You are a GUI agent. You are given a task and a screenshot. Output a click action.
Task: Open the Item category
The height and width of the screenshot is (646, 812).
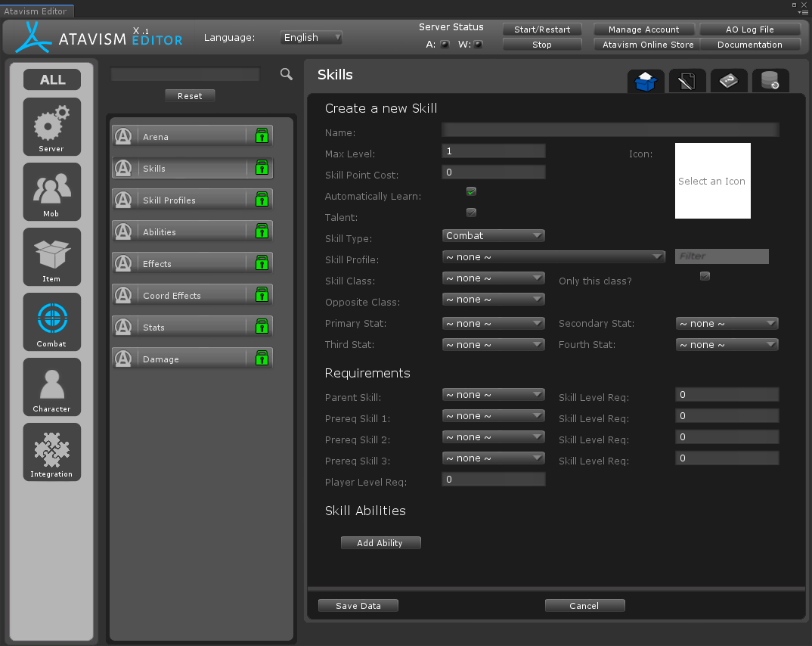tap(51, 256)
